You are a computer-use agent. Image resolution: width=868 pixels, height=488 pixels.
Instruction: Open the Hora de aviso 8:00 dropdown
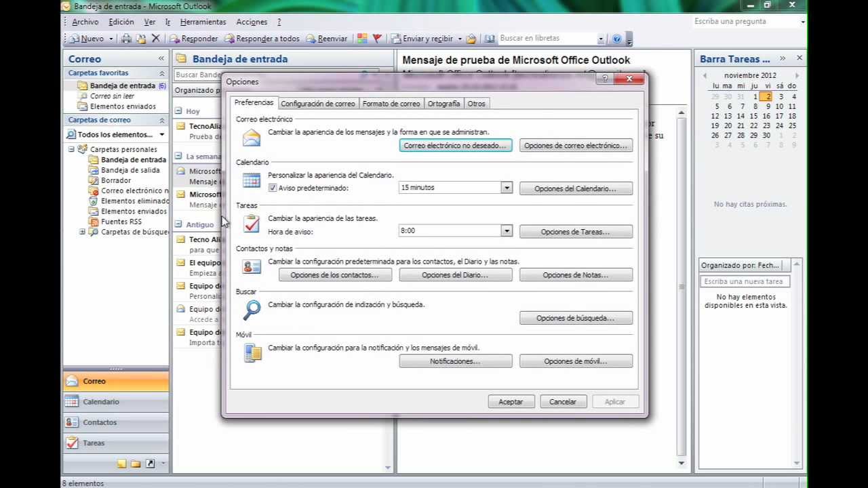click(507, 231)
